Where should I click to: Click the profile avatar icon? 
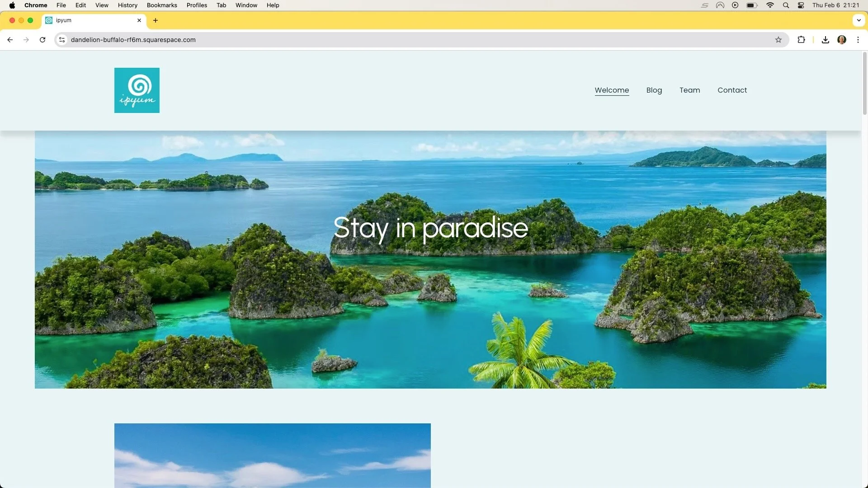[x=841, y=40]
